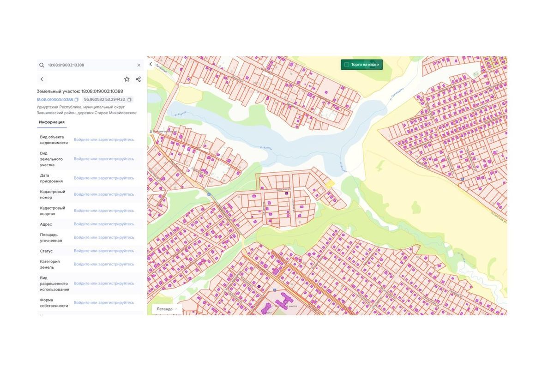Click login link next to 'Площадь уточненная'
Viewport: 554px width, 392px height.
coord(104,237)
